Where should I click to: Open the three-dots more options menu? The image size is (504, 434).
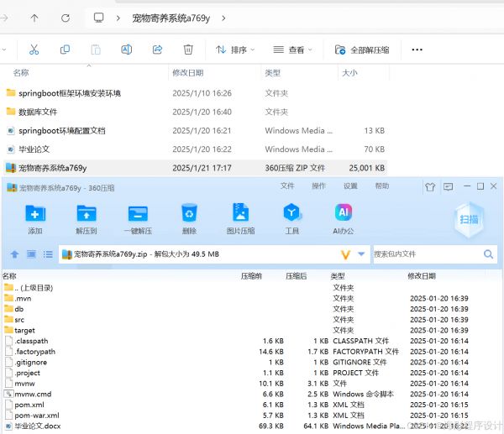click(417, 50)
